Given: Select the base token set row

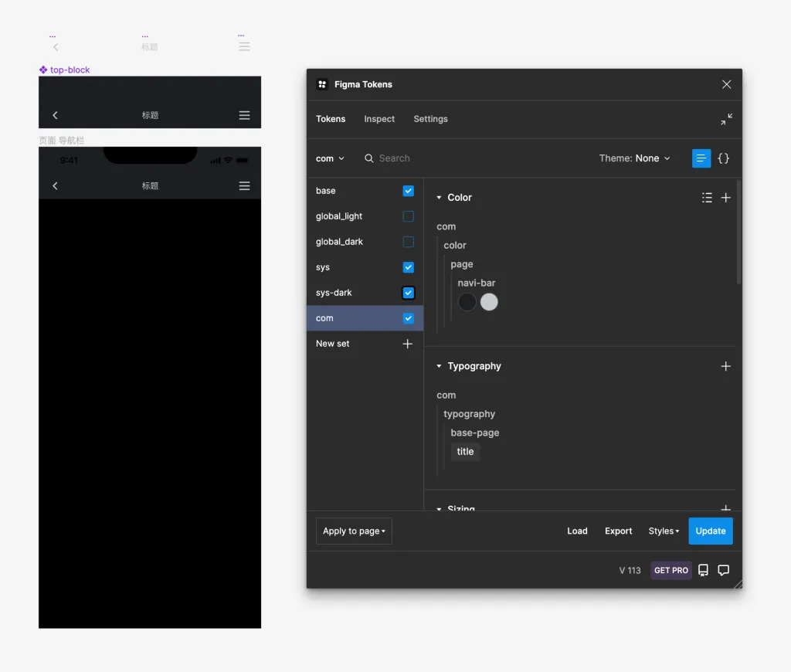Looking at the screenshot, I should [365, 191].
